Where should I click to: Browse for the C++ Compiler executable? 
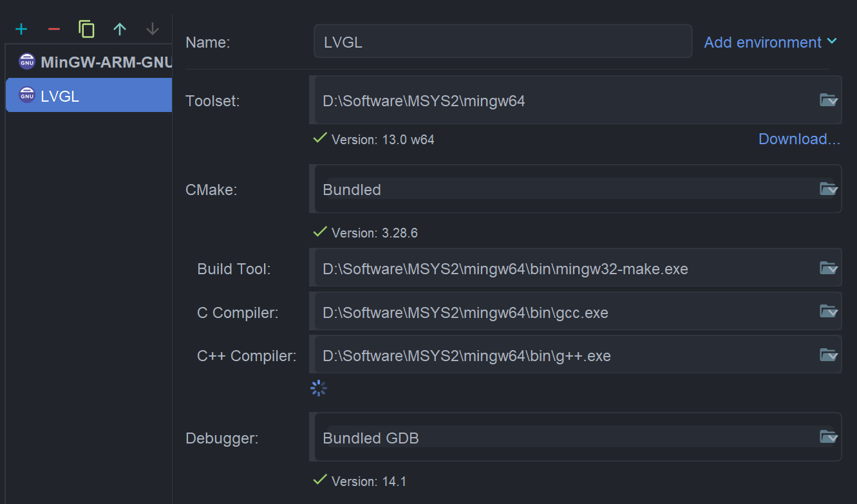tap(828, 355)
